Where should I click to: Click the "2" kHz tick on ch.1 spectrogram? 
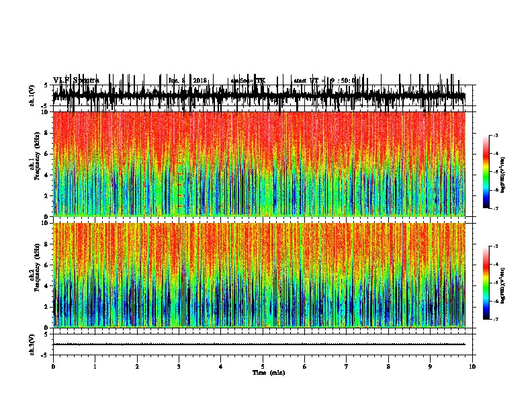(46, 195)
